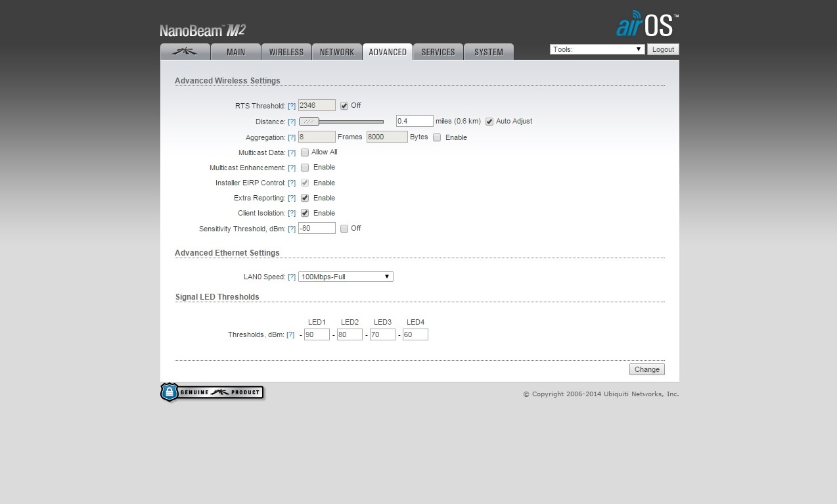
Task: Open help for Multicast Data
Action: click(x=292, y=152)
